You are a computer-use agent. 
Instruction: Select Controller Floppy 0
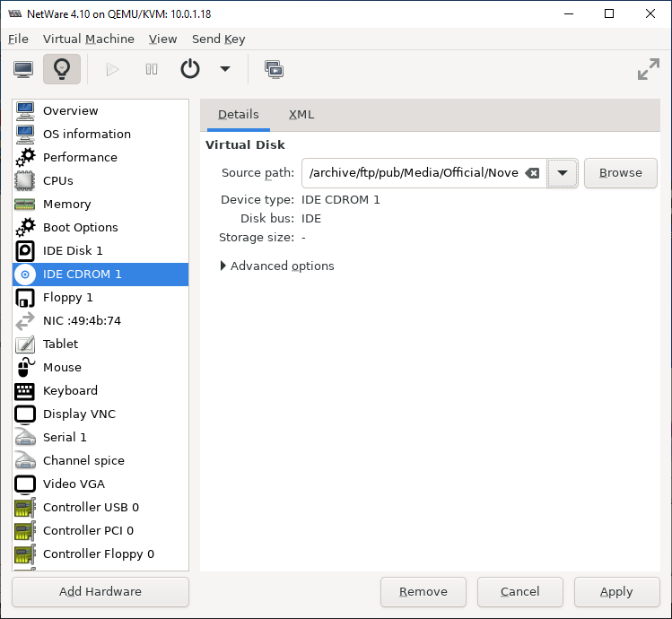pos(100,554)
